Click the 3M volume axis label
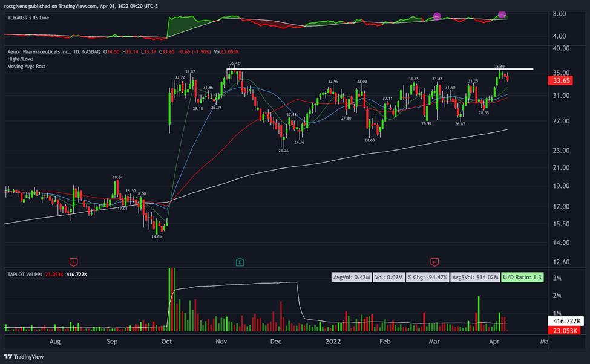This screenshot has height=364, width=590. click(x=557, y=278)
